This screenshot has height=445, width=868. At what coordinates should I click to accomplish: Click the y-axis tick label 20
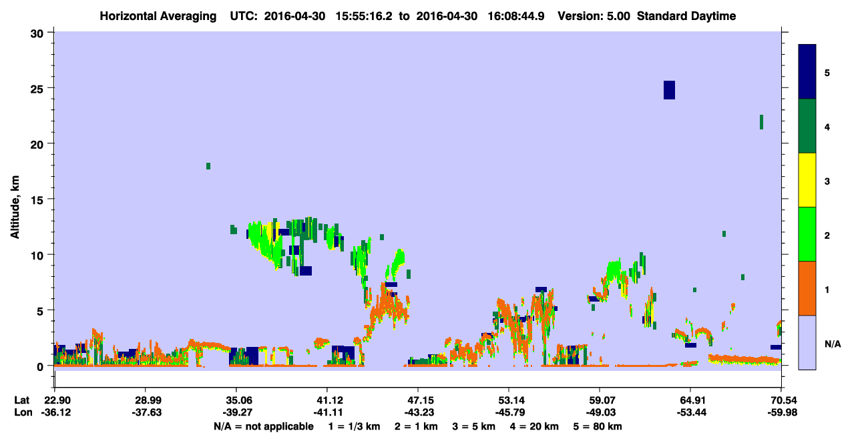pyautogui.click(x=39, y=143)
